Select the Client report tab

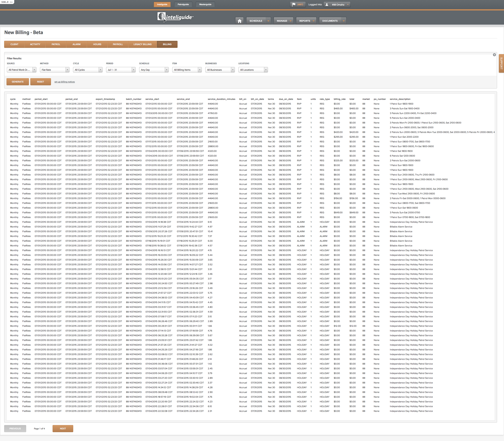[x=14, y=44]
